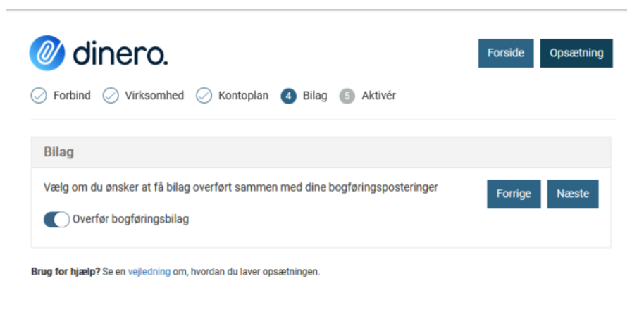644x319 pixels.
Task: Click the dinero wordmark text
Action: [x=120, y=54]
